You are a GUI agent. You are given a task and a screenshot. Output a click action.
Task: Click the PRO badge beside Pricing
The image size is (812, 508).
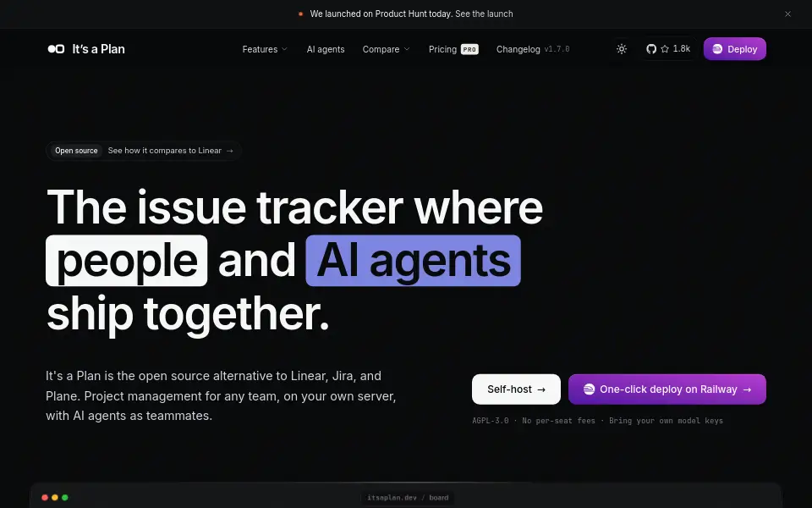(469, 49)
